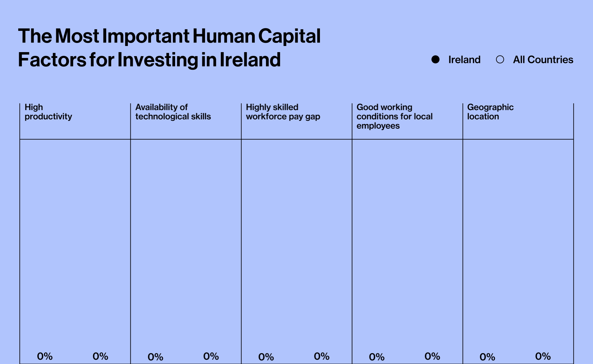Choose the Geographic location column header
593x364 pixels.
click(x=490, y=112)
